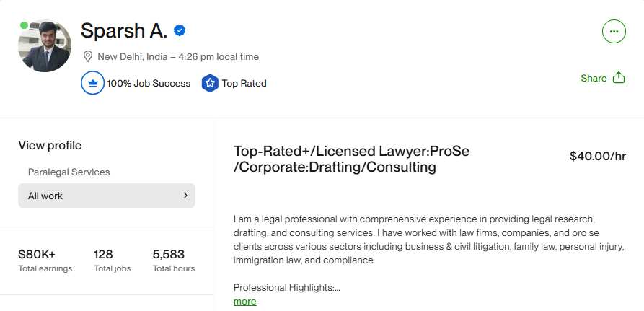
Task: Open Sparsh A.'s profile photo
Action: [45, 46]
